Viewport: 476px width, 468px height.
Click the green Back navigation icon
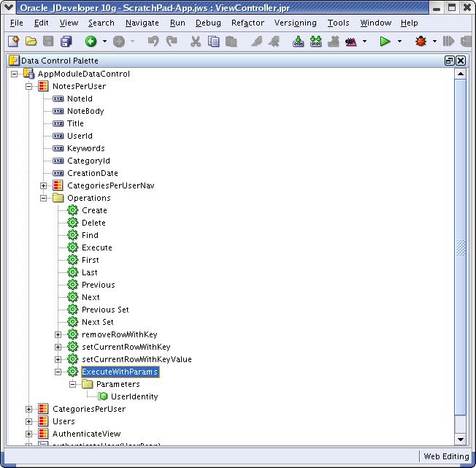[91, 42]
